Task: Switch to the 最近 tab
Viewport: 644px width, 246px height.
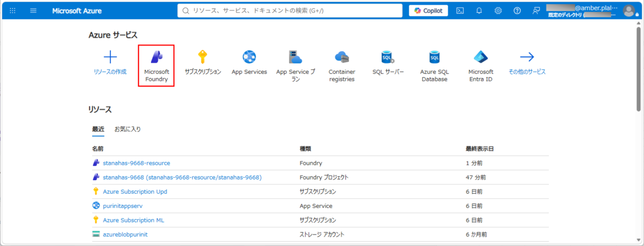Action: tap(98, 129)
